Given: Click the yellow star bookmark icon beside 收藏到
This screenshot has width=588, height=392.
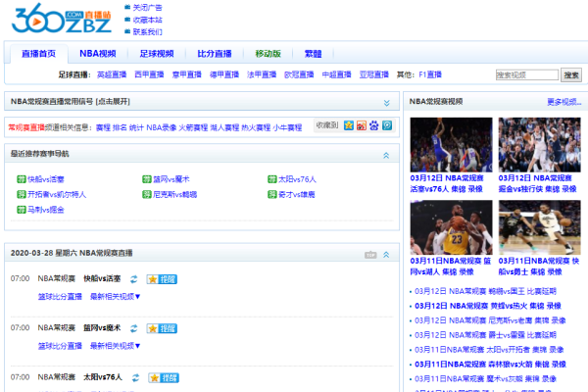Looking at the screenshot, I should (x=349, y=125).
